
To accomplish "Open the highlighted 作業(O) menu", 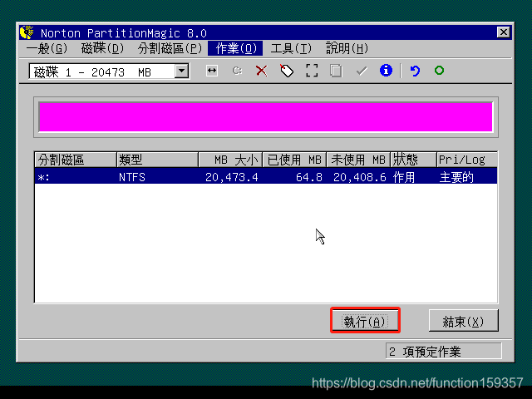I will pyautogui.click(x=235, y=48).
